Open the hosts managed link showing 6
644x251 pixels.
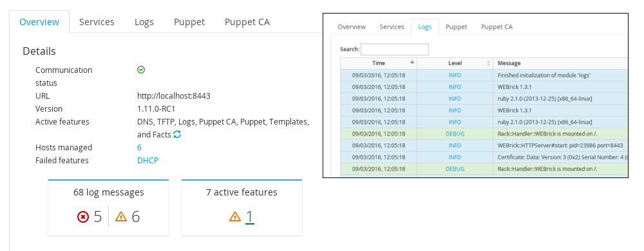tap(139, 147)
